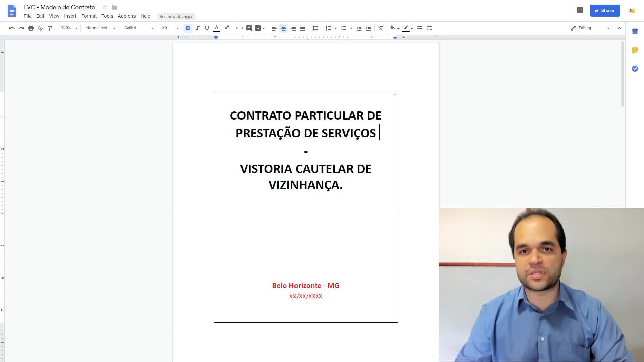Screen dimensions: 644x362
Task: Go to Docs home icon
Action: 12,11
